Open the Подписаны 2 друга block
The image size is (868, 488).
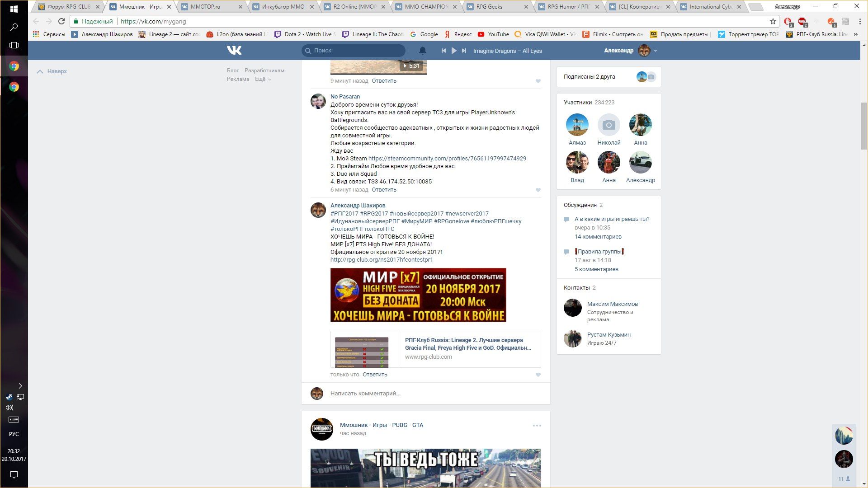609,77
